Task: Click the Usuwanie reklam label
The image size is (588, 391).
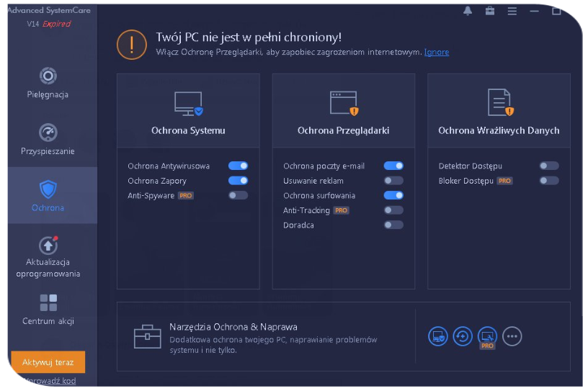Action: point(313,181)
